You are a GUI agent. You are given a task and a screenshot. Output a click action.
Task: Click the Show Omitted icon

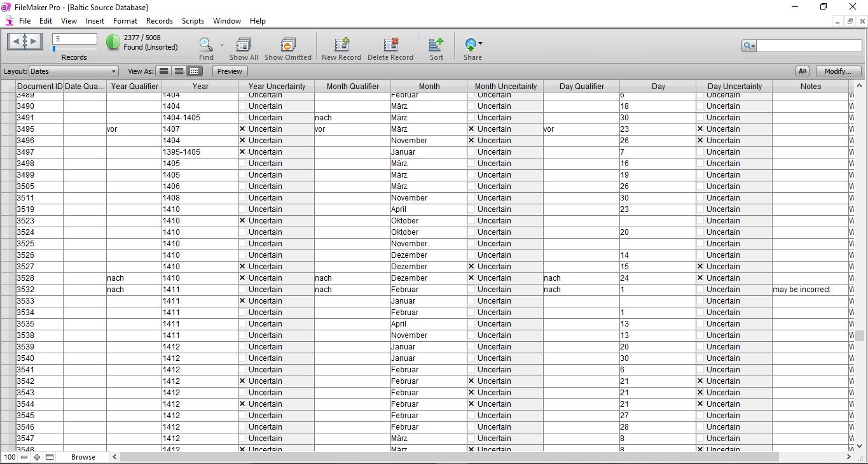tap(287, 44)
